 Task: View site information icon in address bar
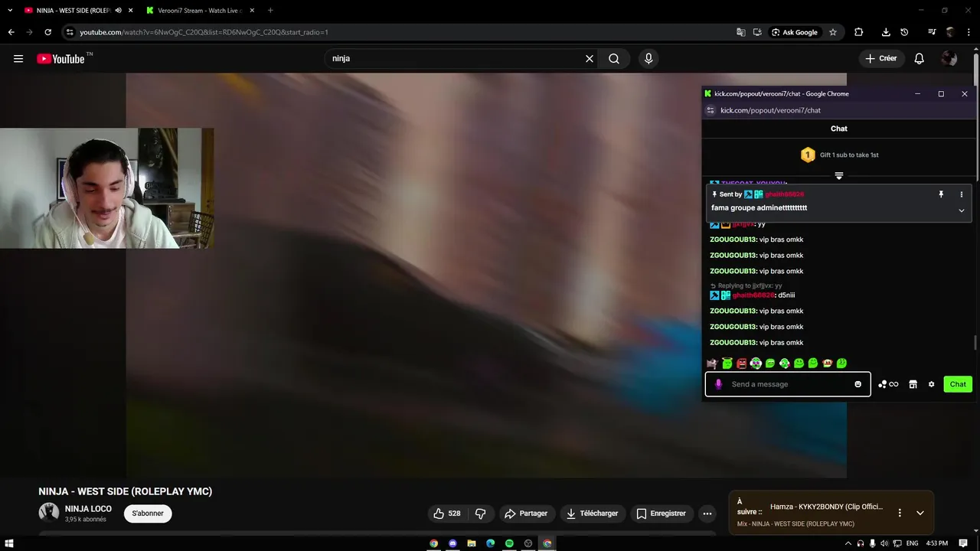pos(70,32)
